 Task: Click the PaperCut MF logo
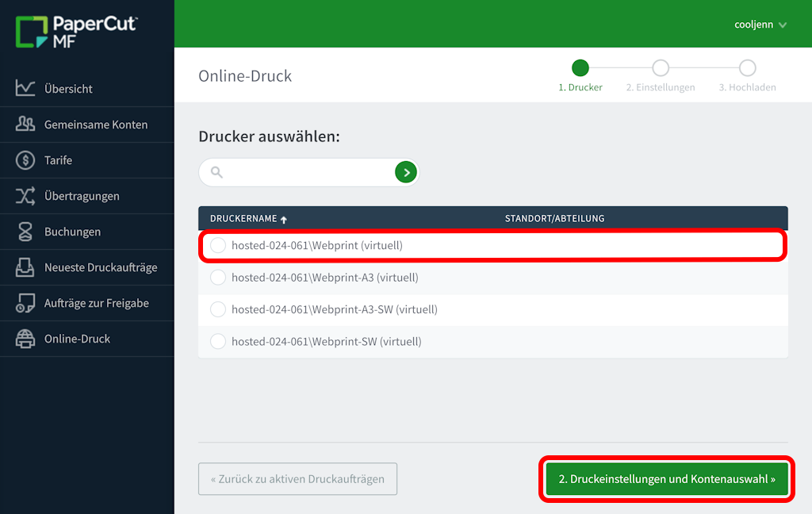click(77, 32)
